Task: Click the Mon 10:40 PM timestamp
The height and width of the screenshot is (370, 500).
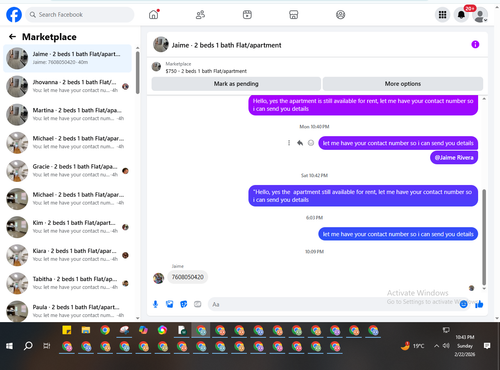Action: coord(314,127)
